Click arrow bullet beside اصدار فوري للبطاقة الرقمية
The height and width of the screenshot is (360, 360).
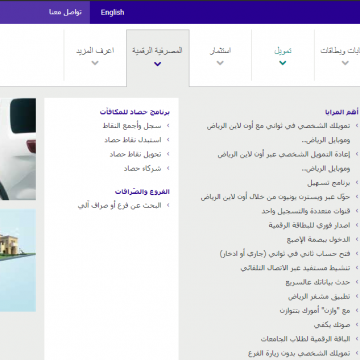tap(357, 225)
